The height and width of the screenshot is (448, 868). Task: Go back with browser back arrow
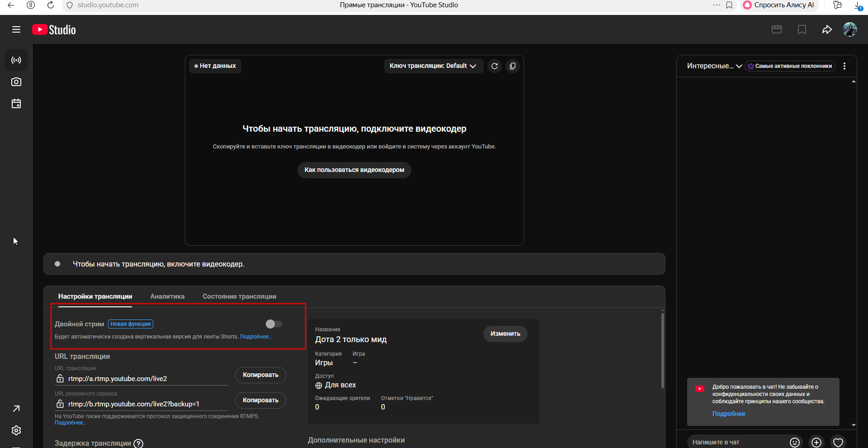tap(11, 5)
